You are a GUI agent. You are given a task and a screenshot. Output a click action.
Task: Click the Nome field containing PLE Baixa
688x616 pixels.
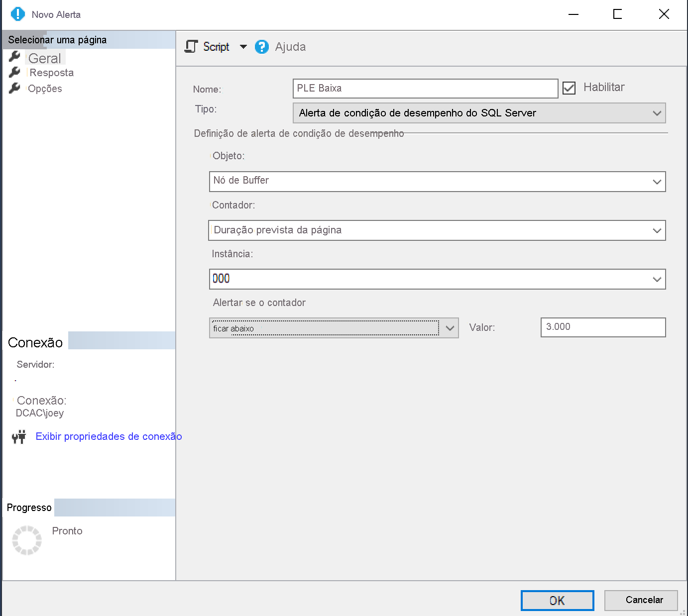point(426,89)
